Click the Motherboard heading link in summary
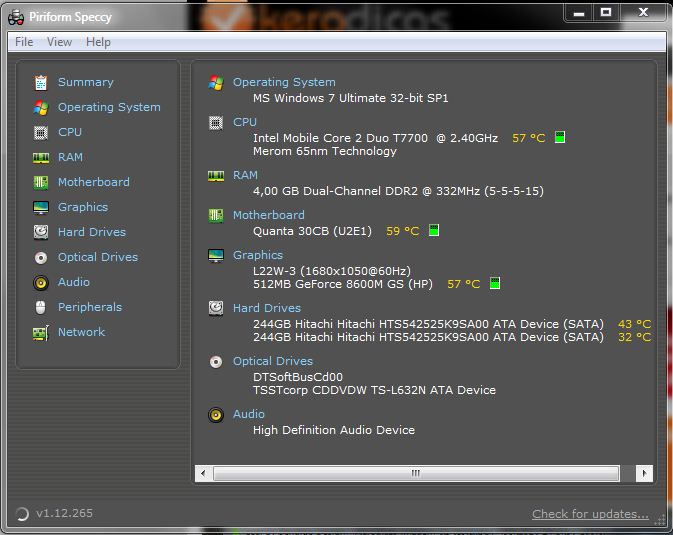 (269, 215)
